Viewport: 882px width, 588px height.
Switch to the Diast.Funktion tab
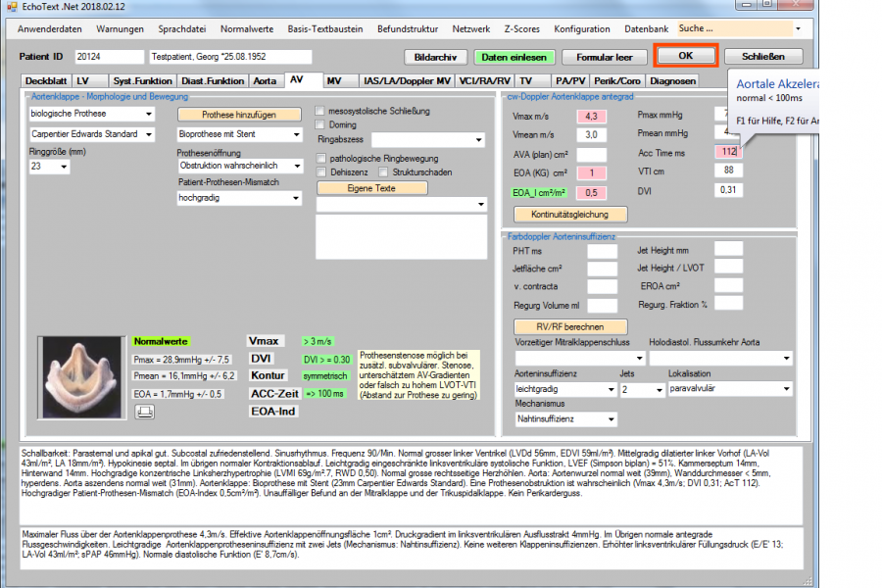tap(213, 81)
